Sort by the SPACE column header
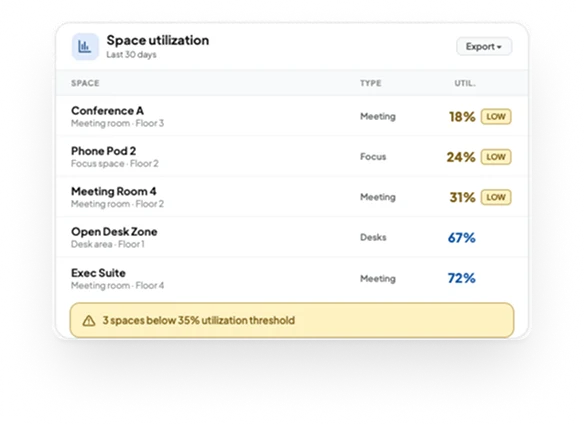Image resolution: width=584 pixels, height=424 pixels. point(85,83)
